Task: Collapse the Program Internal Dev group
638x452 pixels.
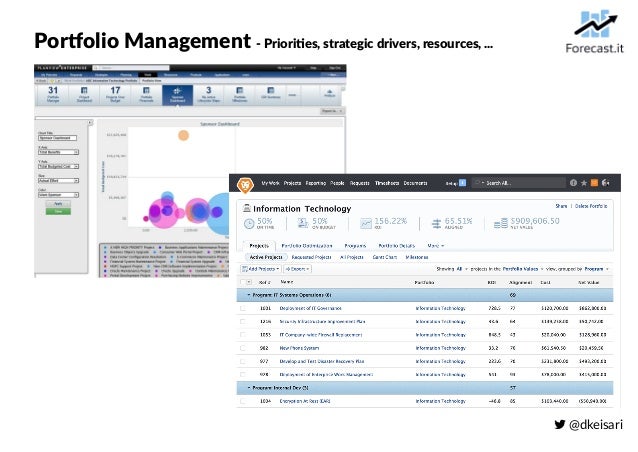Action: pos(249,388)
